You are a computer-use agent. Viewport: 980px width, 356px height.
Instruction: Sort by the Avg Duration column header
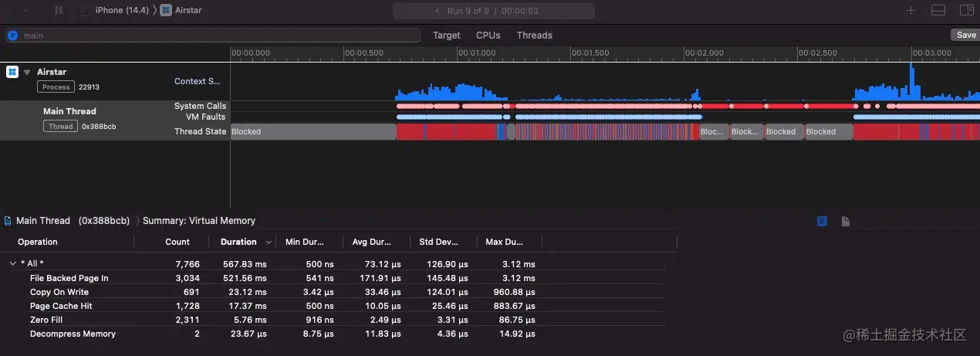pyautogui.click(x=372, y=242)
